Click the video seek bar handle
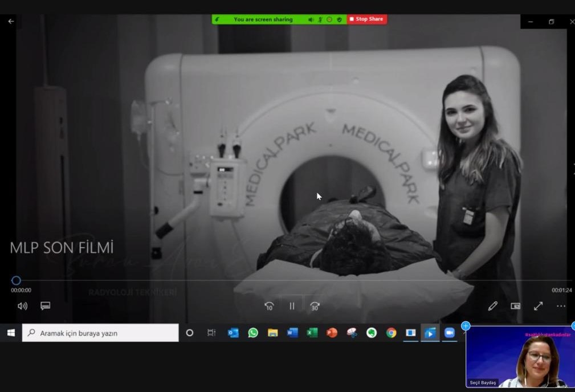This screenshot has width=575, height=392. pyautogui.click(x=17, y=280)
